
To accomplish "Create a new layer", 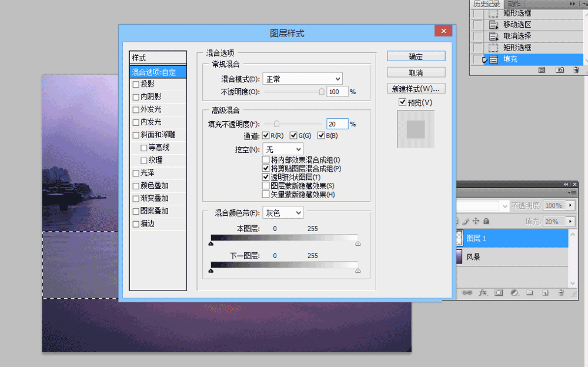I will tap(546, 293).
